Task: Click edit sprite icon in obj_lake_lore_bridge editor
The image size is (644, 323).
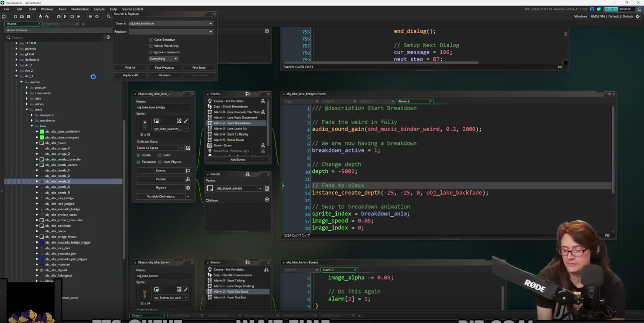Action: (x=179, y=121)
